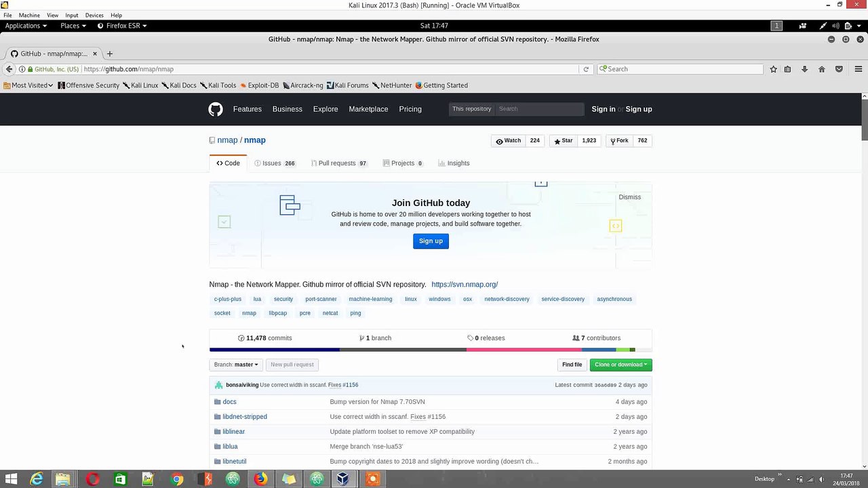Open the libdnet-stripped folder
This screenshot has height=488, width=868.
pyautogui.click(x=245, y=417)
